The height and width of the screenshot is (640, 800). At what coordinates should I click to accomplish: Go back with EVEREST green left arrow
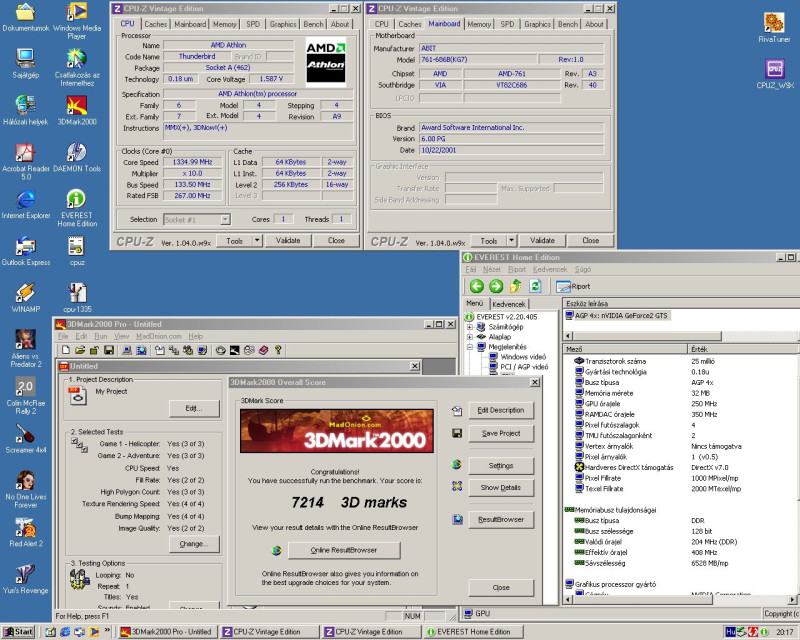[477, 286]
